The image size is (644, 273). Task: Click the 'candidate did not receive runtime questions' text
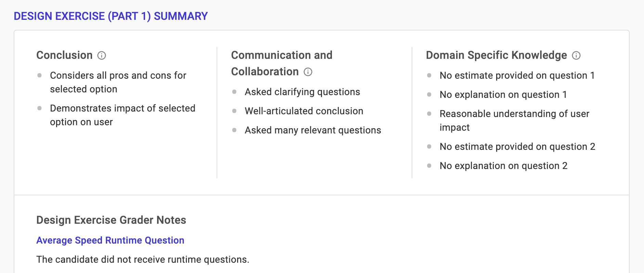143,260
